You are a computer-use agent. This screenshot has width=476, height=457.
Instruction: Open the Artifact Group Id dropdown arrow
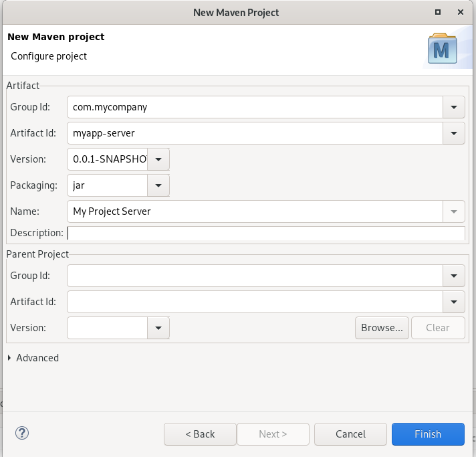click(454, 107)
